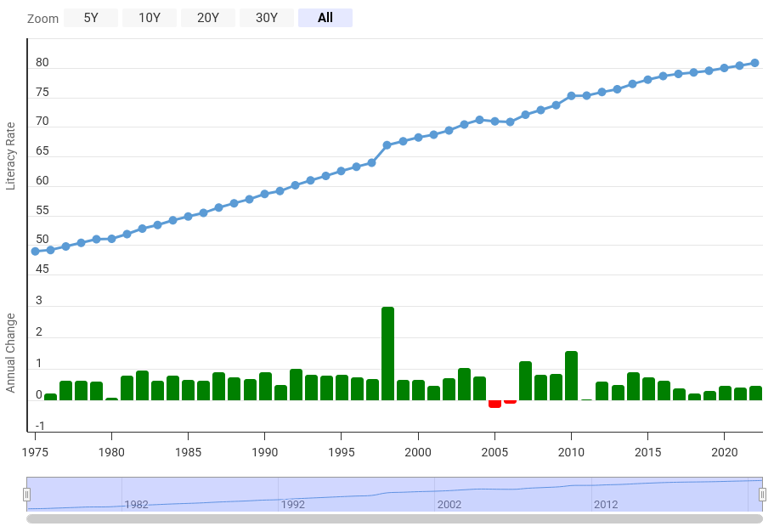Click the 1992 marker in the navigator
The width and height of the screenshot is (774, 532).
pyautogui.click(x=293, y=504)
